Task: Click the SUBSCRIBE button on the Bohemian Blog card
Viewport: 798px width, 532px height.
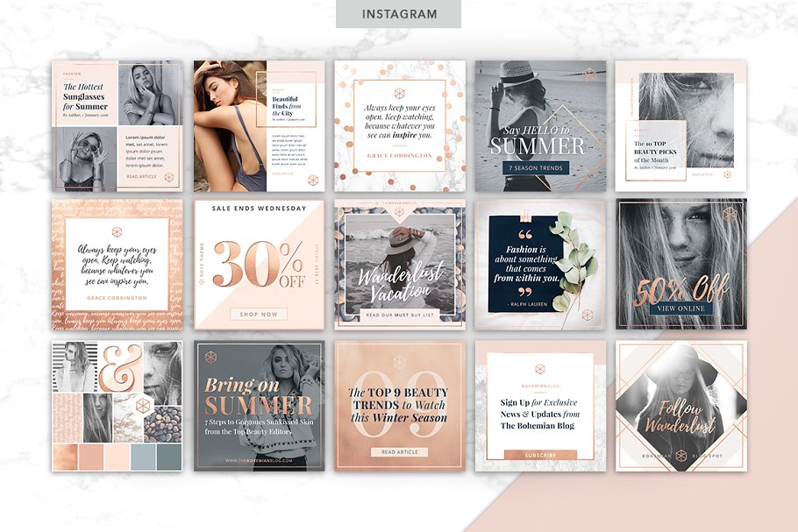Action: pos(540,456)
